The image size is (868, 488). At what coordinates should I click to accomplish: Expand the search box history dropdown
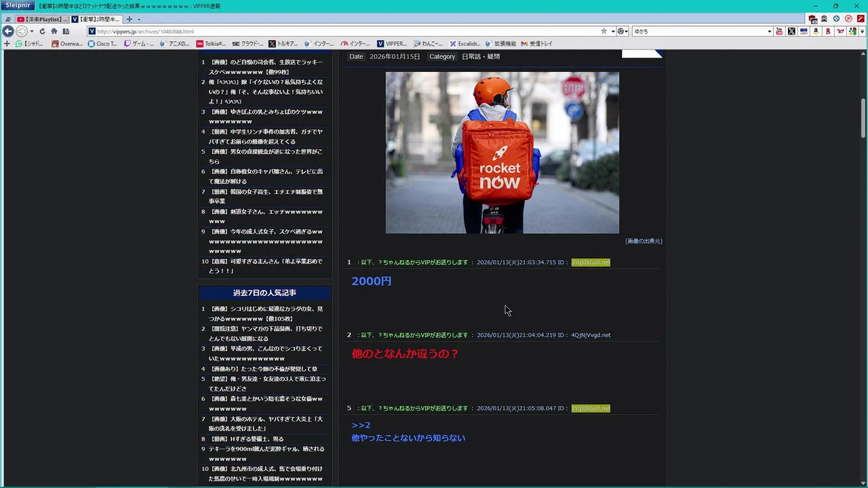click(770, 31)
